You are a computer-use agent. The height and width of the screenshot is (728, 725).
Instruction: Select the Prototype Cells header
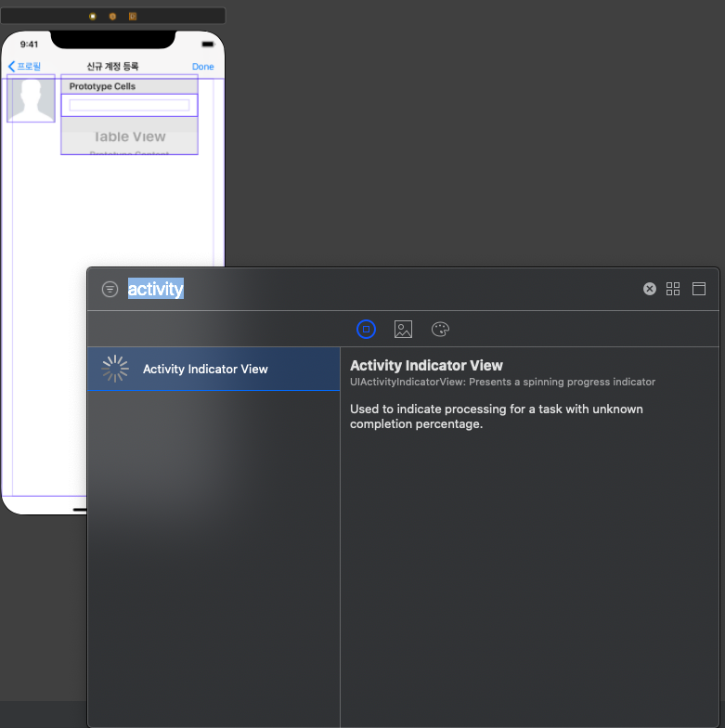[x=130, y=86]
